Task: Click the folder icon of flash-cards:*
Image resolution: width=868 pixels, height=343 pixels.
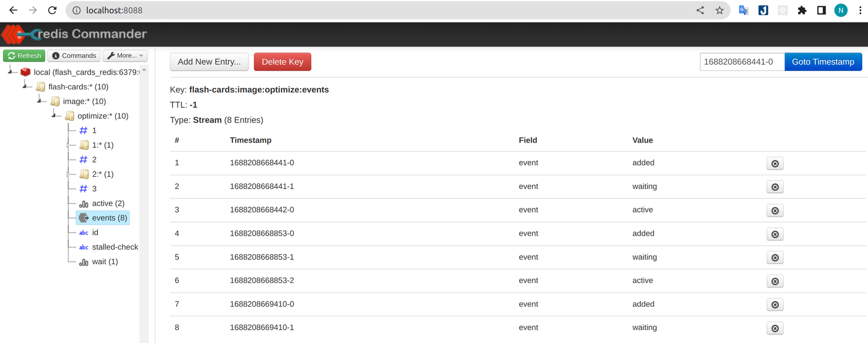Action: point(41,87)
